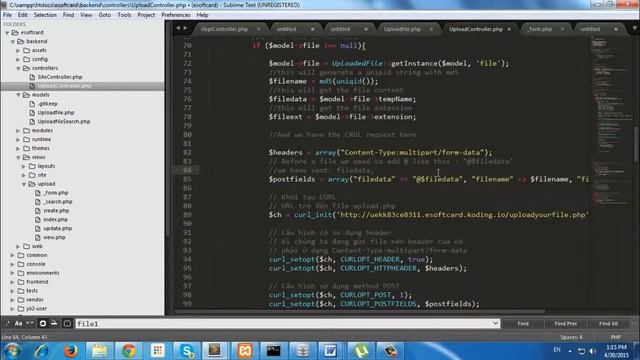Open the Tools menu

(124, 15)
